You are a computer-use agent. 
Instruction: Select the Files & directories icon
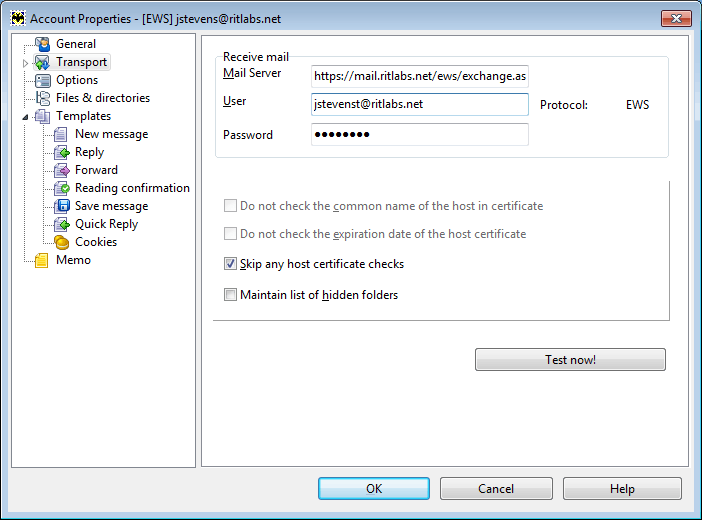point(42,98)
